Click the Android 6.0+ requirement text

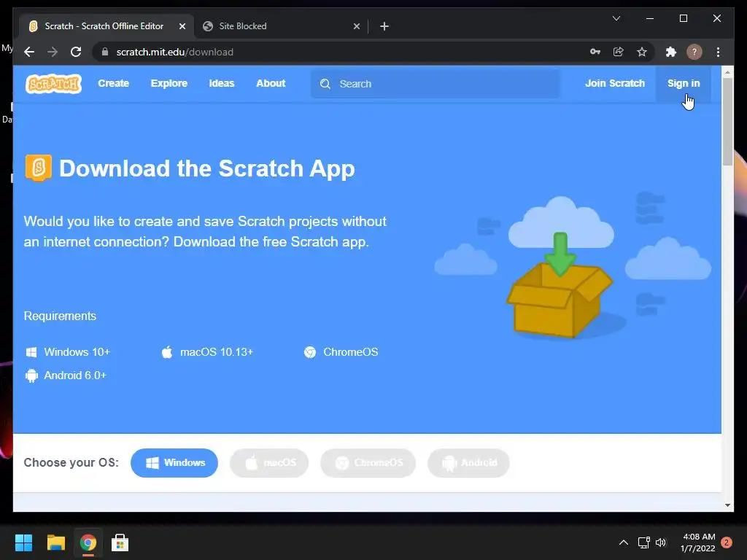coord(75,376)
